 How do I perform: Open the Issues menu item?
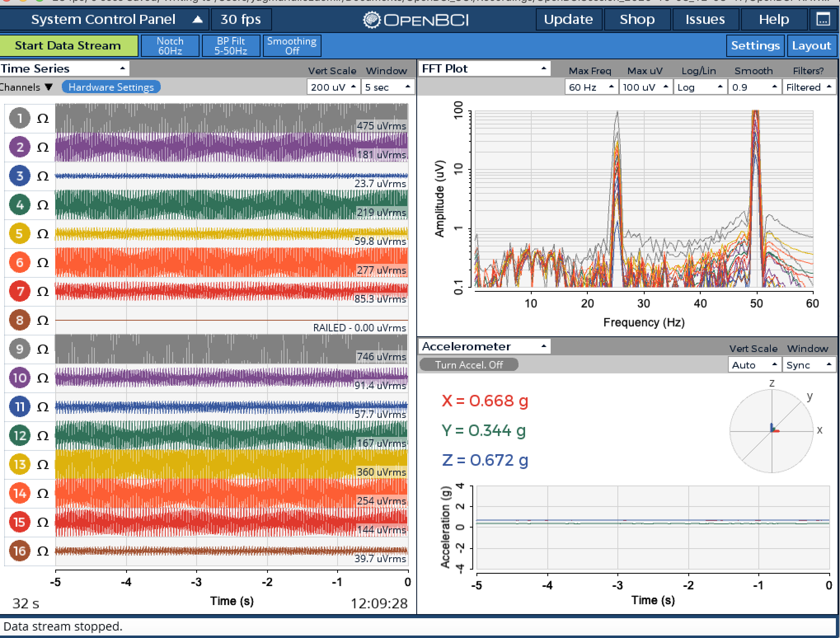[705, 19]
